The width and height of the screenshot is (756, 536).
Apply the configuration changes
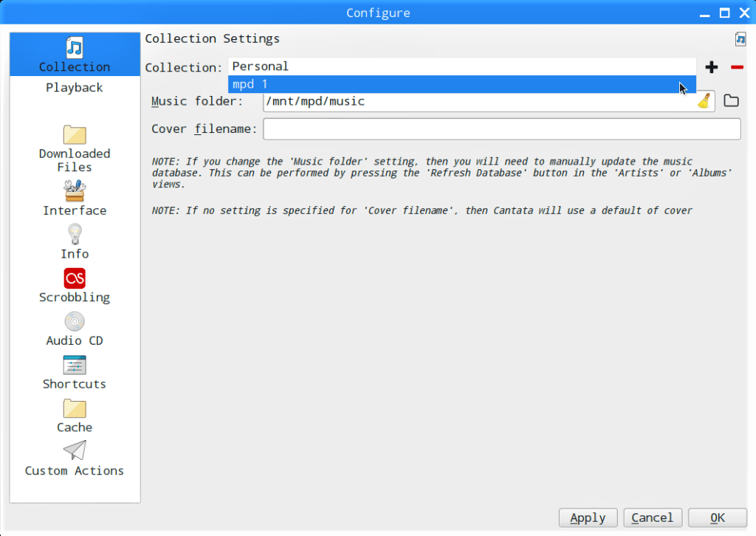point(588,518)
